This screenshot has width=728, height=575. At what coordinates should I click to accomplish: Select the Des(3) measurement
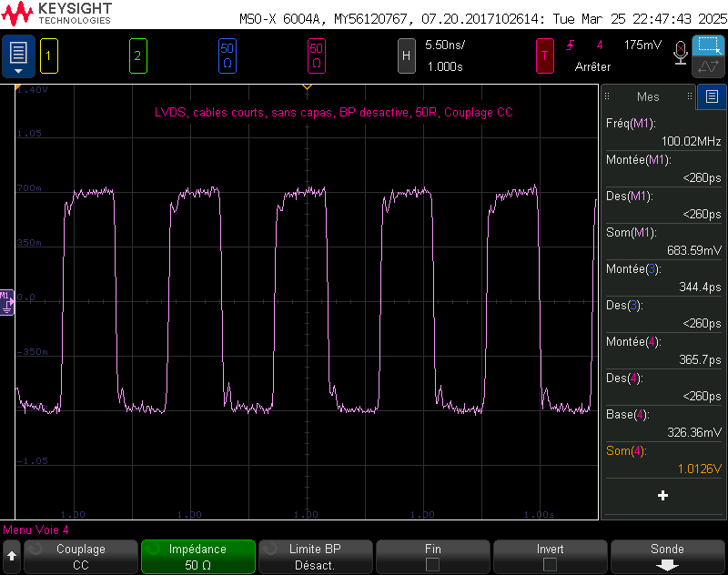click(x=663, y=314)
